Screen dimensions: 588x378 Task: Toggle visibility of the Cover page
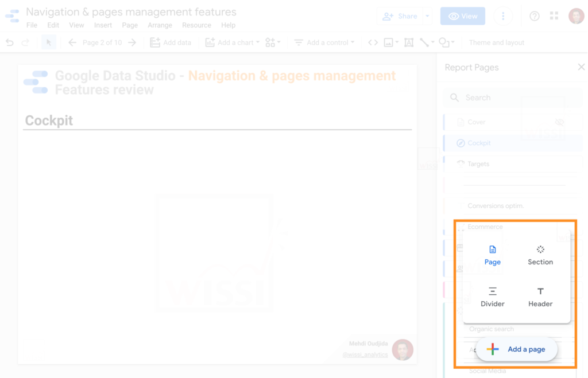point(559,122)
